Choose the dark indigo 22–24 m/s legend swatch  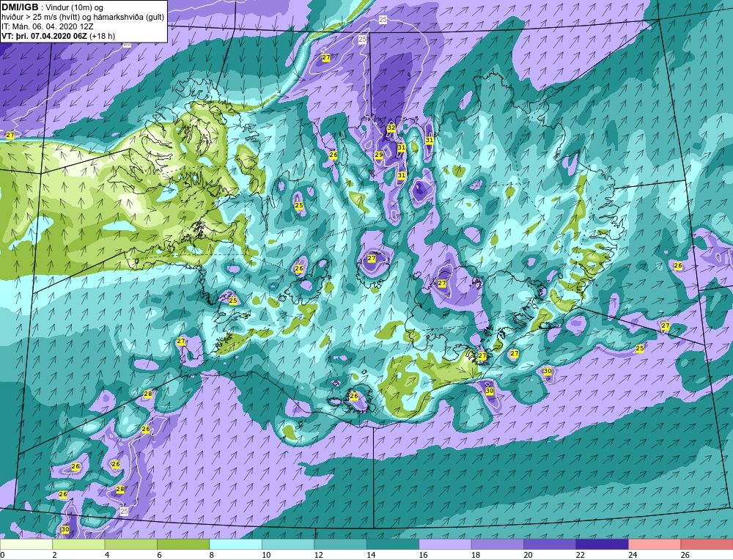click(602, 544)
